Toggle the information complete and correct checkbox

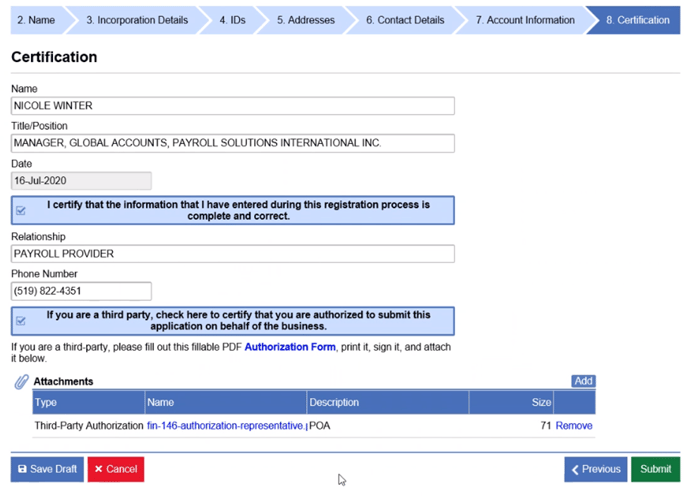coord(21,211)
